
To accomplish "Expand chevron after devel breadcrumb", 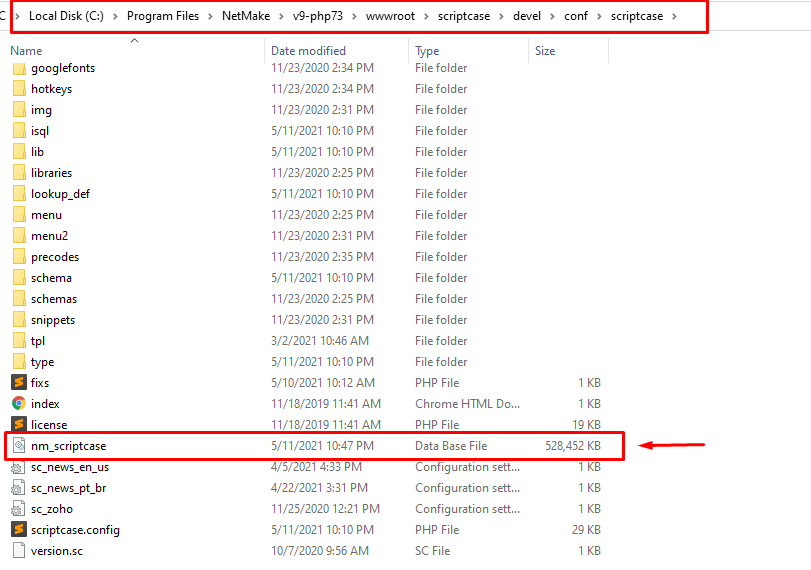I will [x=552, y=17].
